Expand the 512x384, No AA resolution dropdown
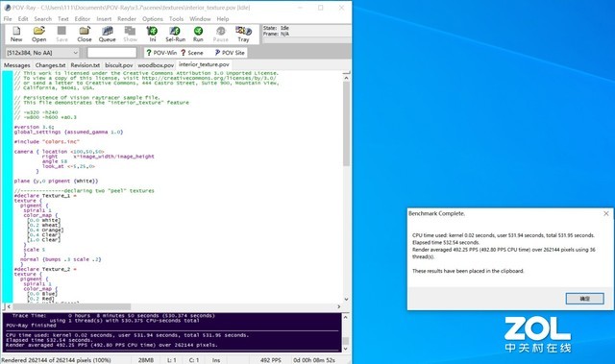 (x=42, y=53)
